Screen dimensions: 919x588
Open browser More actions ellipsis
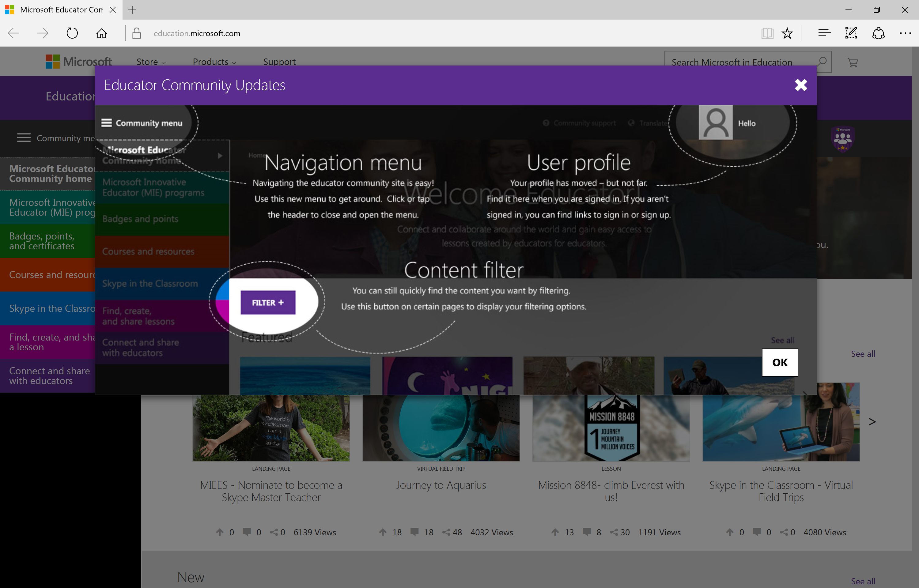coord(905,33)
